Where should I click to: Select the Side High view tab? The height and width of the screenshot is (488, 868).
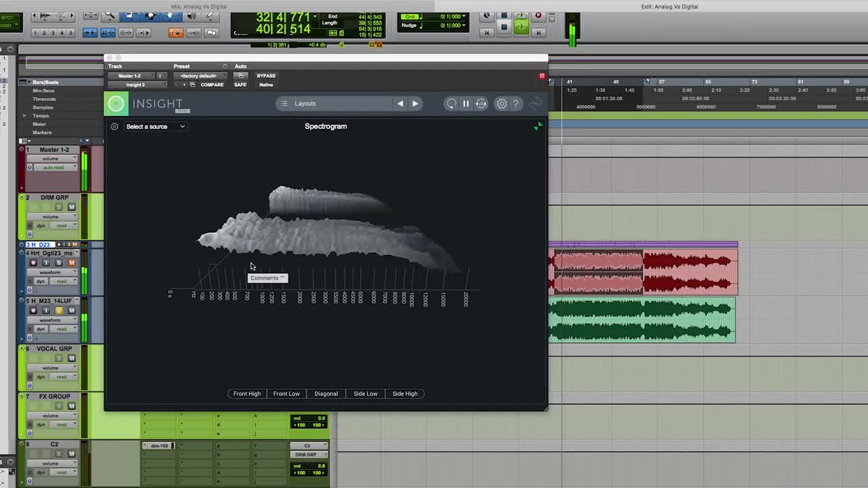[x=405, y=394]
